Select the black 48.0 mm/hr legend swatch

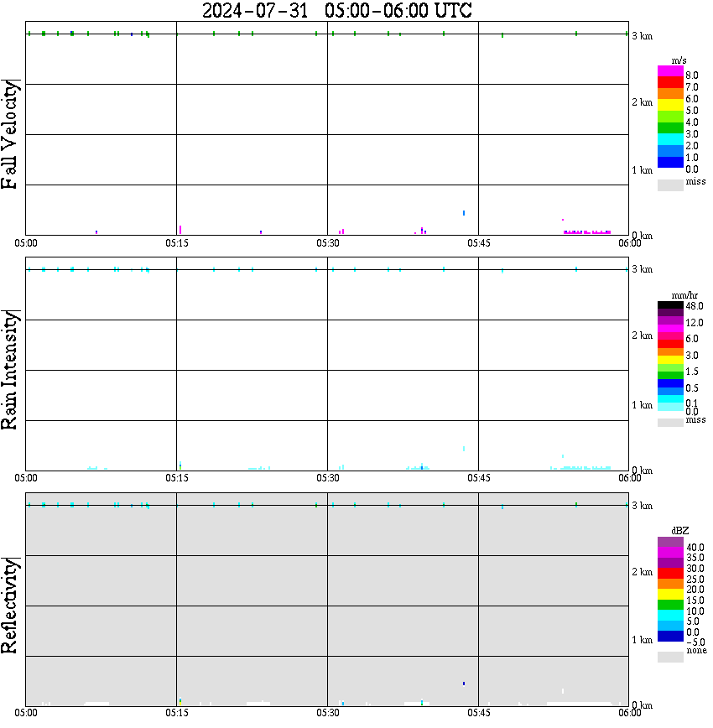click(670, 305)
